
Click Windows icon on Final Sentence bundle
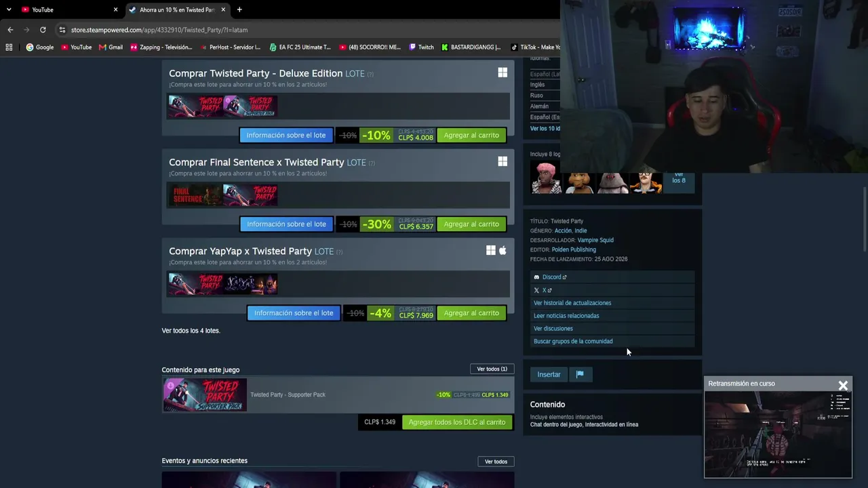click(502, 162)
